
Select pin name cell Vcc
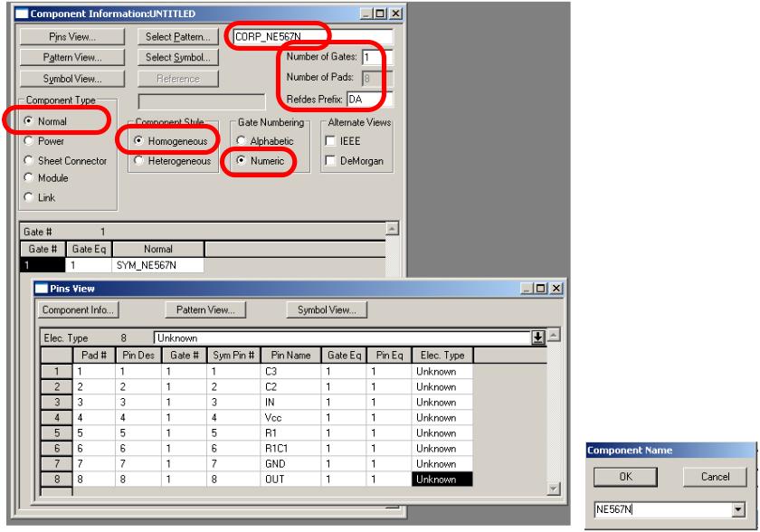(x=290, y=418)
